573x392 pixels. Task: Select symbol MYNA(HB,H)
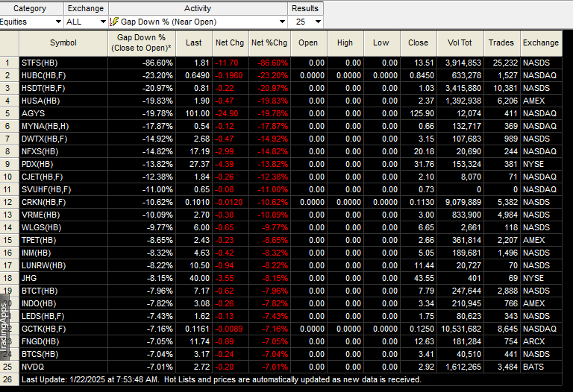click(45, 126)
